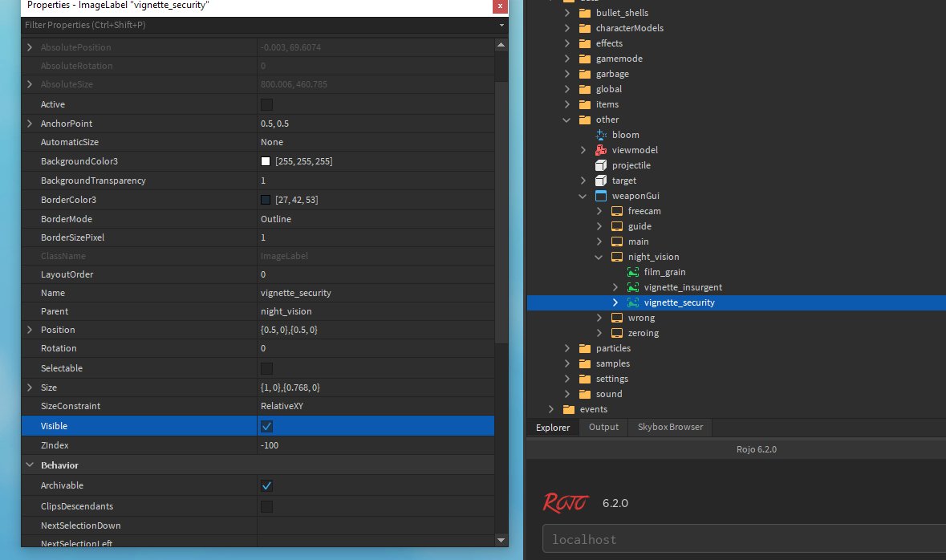The width and height of the screenshot is (946, 560).
Task: Select the weaponGui ScreenGui icon
Action: click(x=601, y=196)
